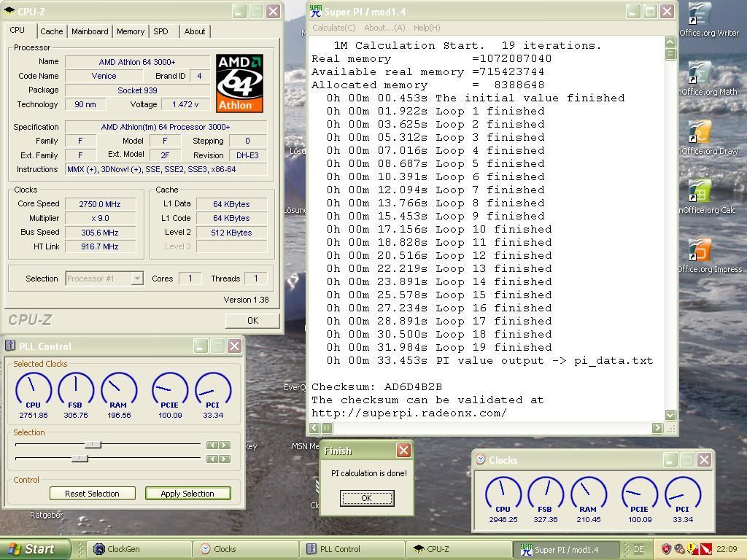747x560 pixels.
Task: Click the MSN Messenger tray icon
Action: pyautogui.click(x=679, y=549)
